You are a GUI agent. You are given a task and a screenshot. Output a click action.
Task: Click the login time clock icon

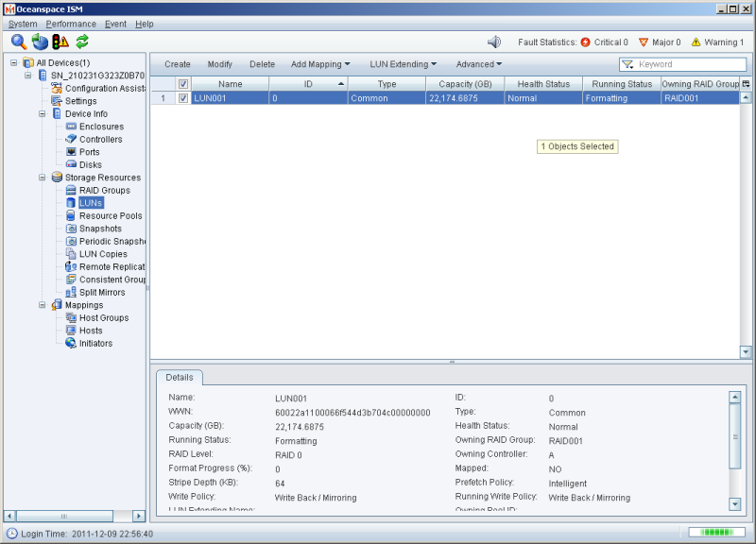coord(12,534)
